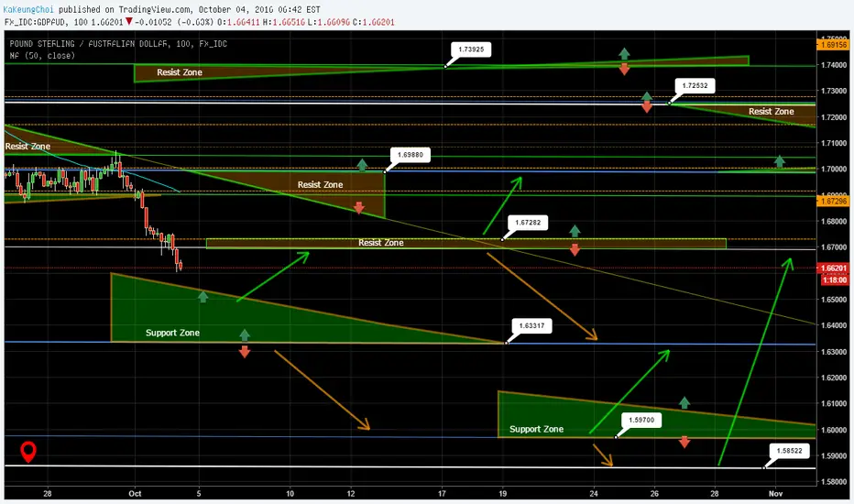Select the Resist Zone label beside the 1.73925 callout
The image size is (854, 504).
[x=180, y=71]
